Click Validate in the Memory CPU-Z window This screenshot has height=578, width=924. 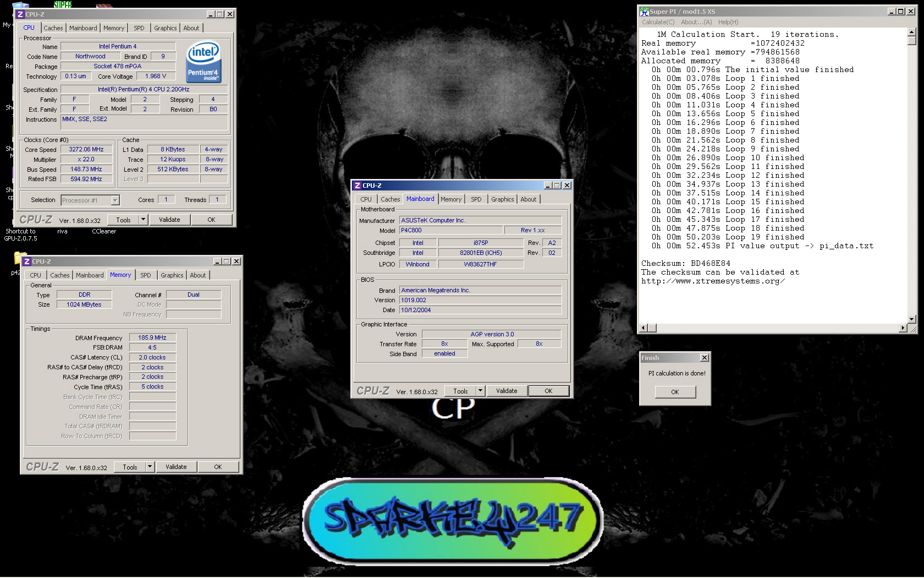point(176,467)
